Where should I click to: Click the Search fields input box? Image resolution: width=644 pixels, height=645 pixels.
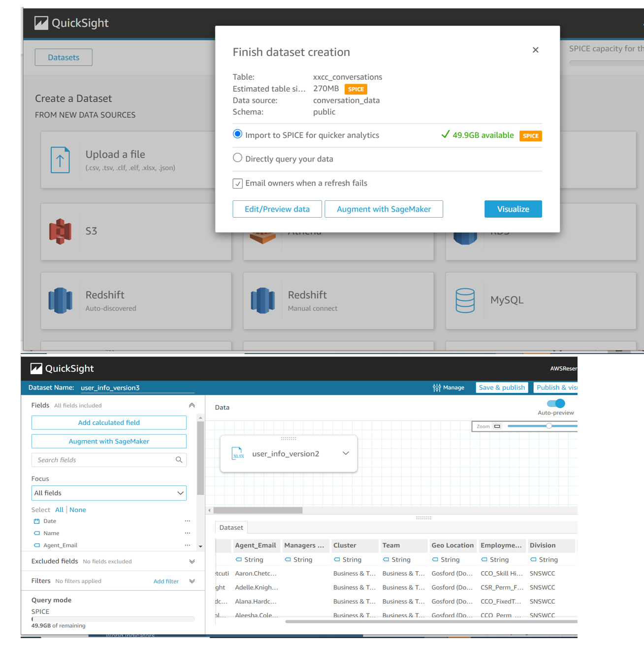[109, 460]
